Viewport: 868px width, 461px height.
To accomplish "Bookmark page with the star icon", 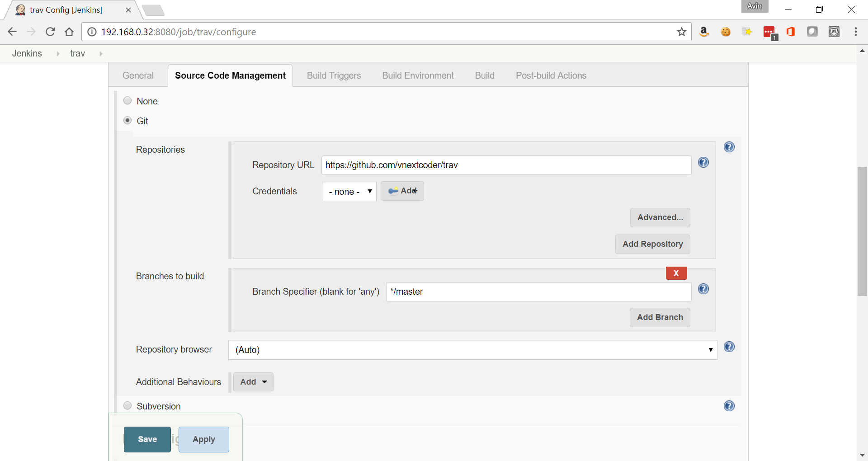I will pos(681,32).
